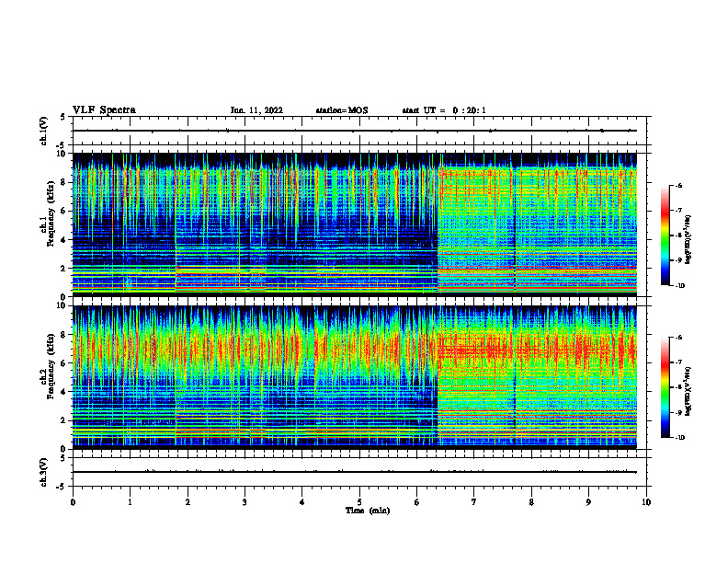Click the "station=MOS" header label
Viewport: 728px width, 563px height.
(x=342, y=110)
